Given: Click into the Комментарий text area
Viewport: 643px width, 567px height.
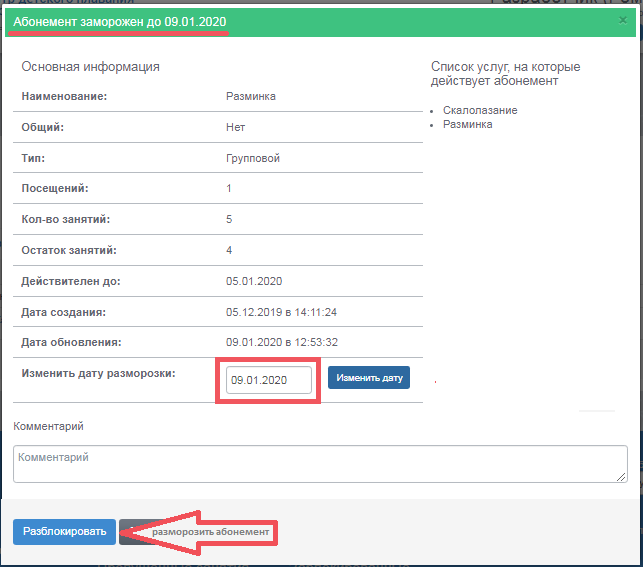Looking at the screenshot, I should 320,464.
